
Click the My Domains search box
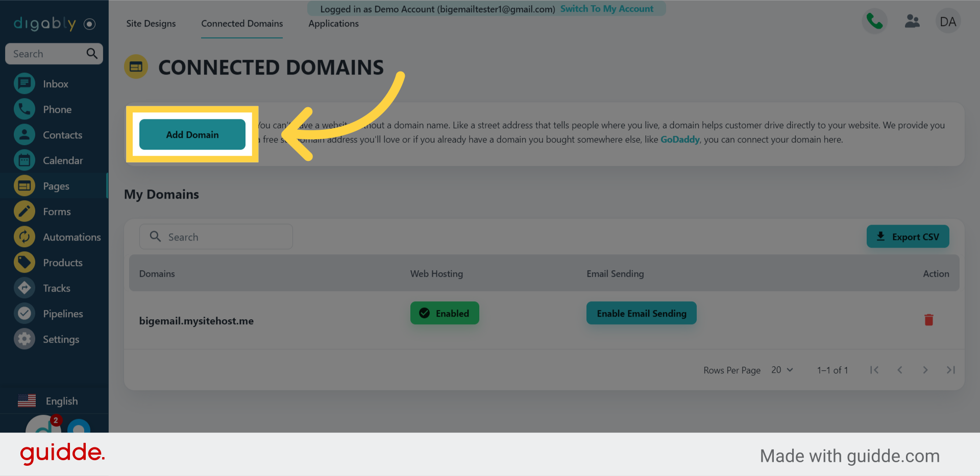216,236
